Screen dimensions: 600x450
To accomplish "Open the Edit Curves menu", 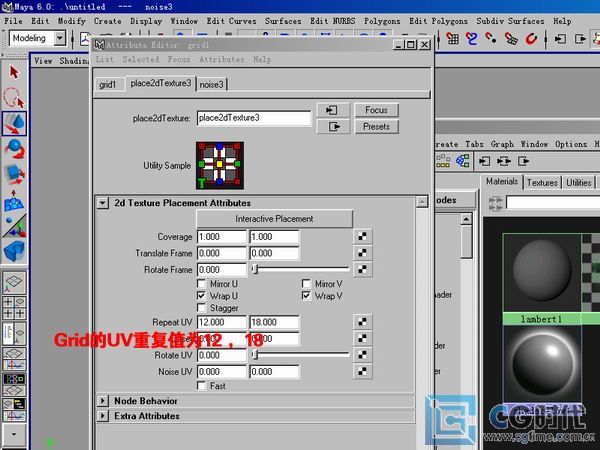I will (x=231, y=21).
